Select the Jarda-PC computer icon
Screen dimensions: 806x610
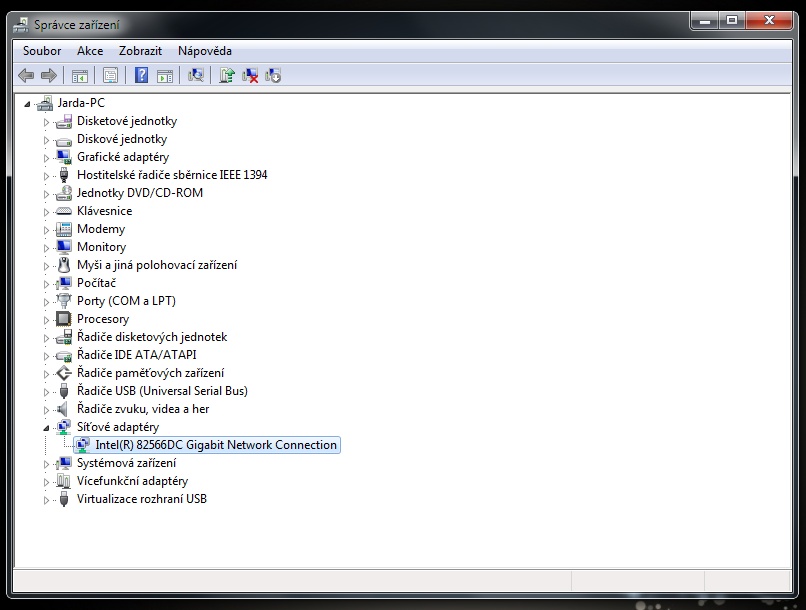[x=45, y=103]
